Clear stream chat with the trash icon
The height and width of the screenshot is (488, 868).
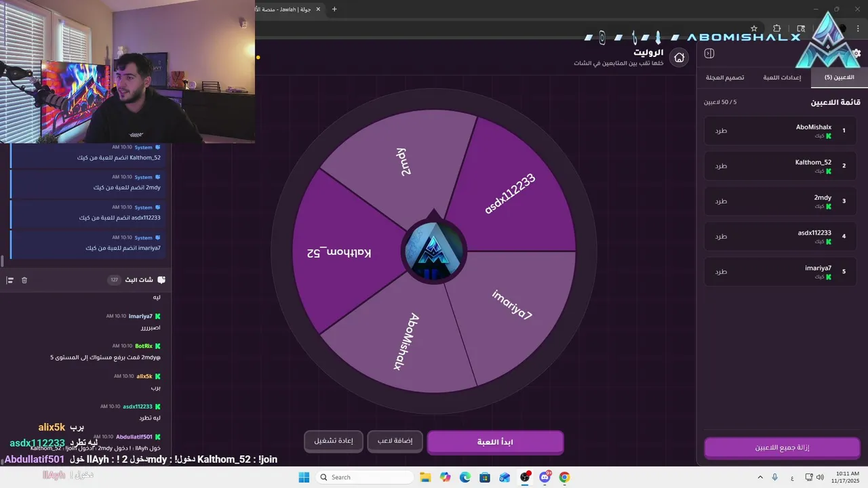coord(24,280)
